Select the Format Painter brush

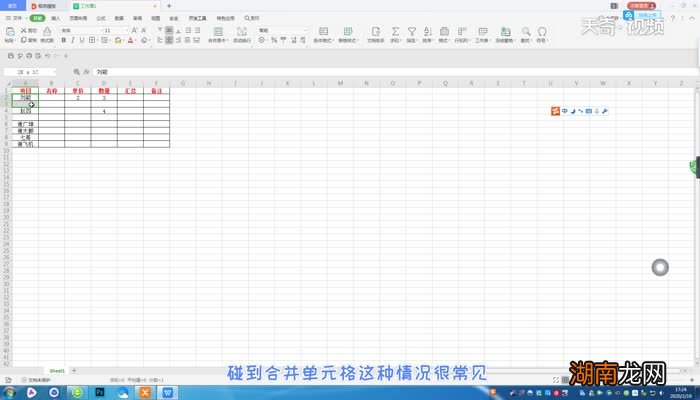tap(47, 34)
